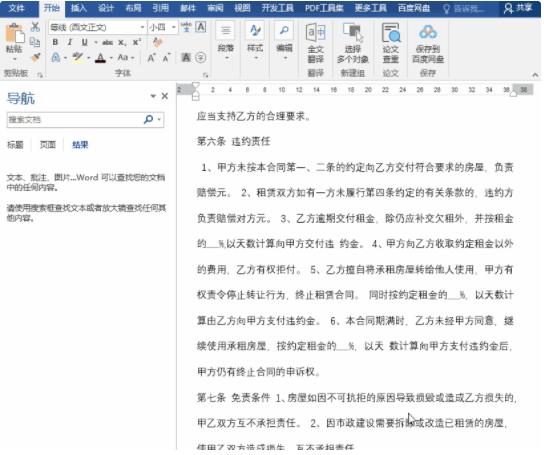Close the Navigation pane
The image size is (544, 455).
pyautogui.click(x=165, y=96)
